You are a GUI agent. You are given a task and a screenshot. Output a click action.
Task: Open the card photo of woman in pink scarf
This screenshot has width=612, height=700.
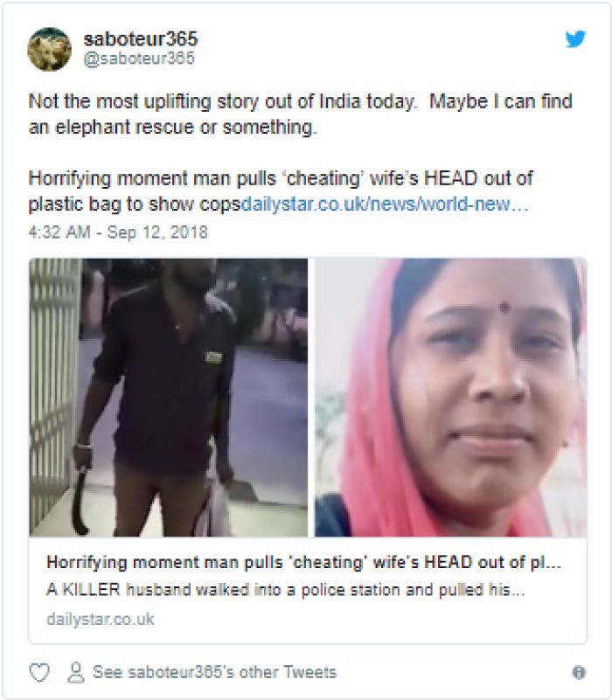(451, 398)
